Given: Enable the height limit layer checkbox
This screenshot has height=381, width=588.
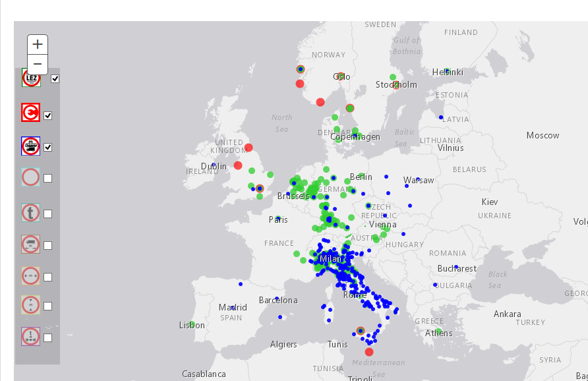Looking at the screenshot, I should (48, 306).
